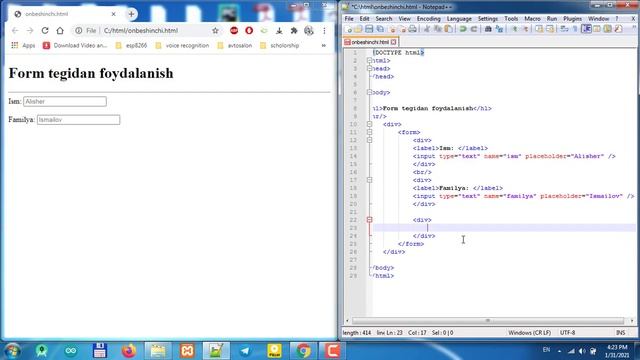The height and width of the screenshot is (360, 640).
Task: Open Chrome extensions puzzle icon
Action: click(294, 31)
